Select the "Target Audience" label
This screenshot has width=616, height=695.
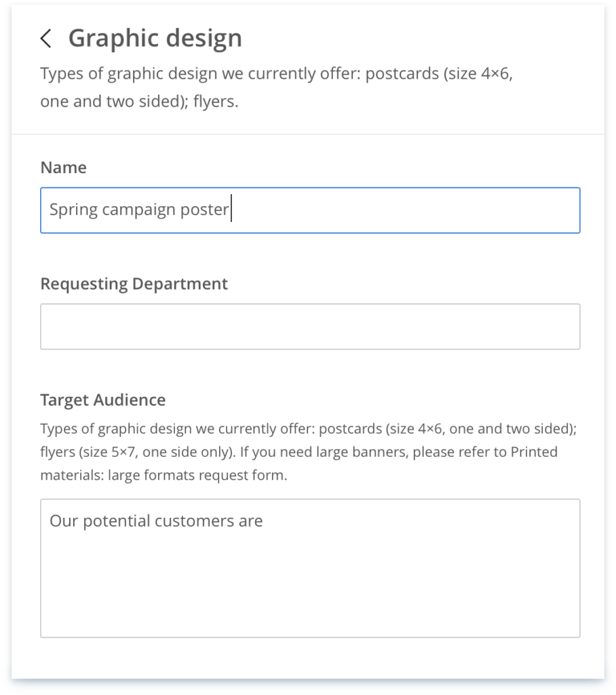point(103,400)
